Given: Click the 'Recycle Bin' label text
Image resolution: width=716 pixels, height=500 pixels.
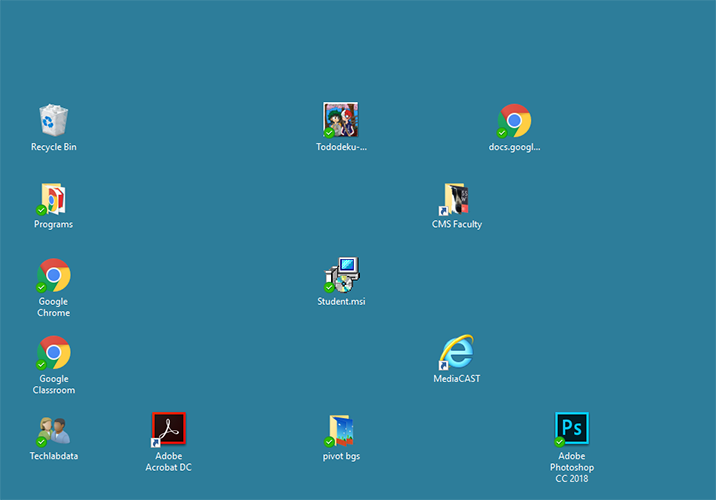Looking at the screenshot, I should point(53,147).
